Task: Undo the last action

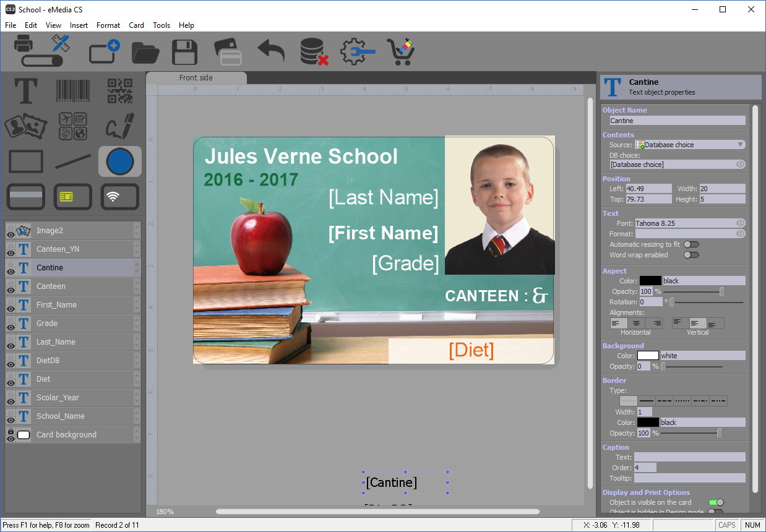Action: 271,51
